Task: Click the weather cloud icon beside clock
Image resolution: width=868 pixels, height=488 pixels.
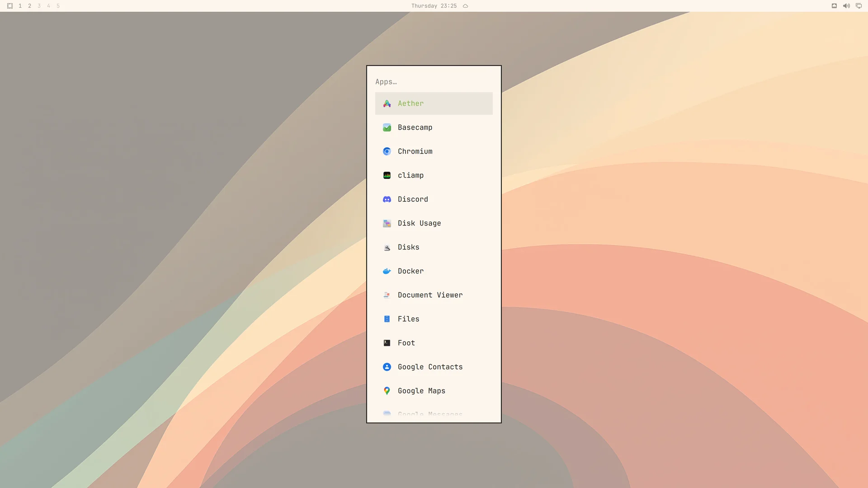Action: [x=465, y=6]
